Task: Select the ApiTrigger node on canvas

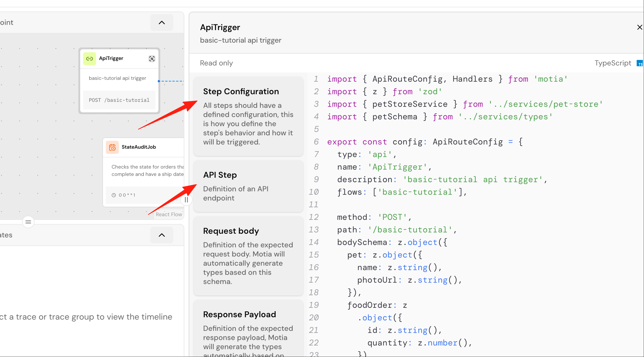Action: [119, 81]
